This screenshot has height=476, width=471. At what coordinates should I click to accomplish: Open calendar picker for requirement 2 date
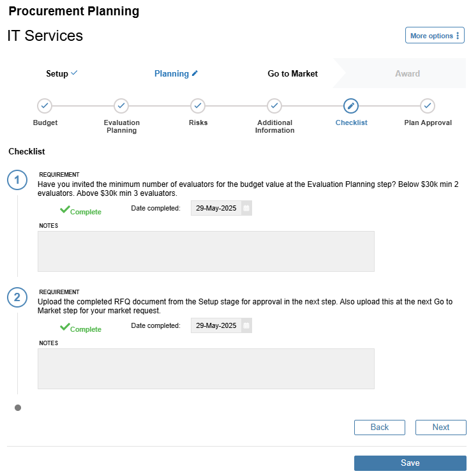tap(246, 325)
